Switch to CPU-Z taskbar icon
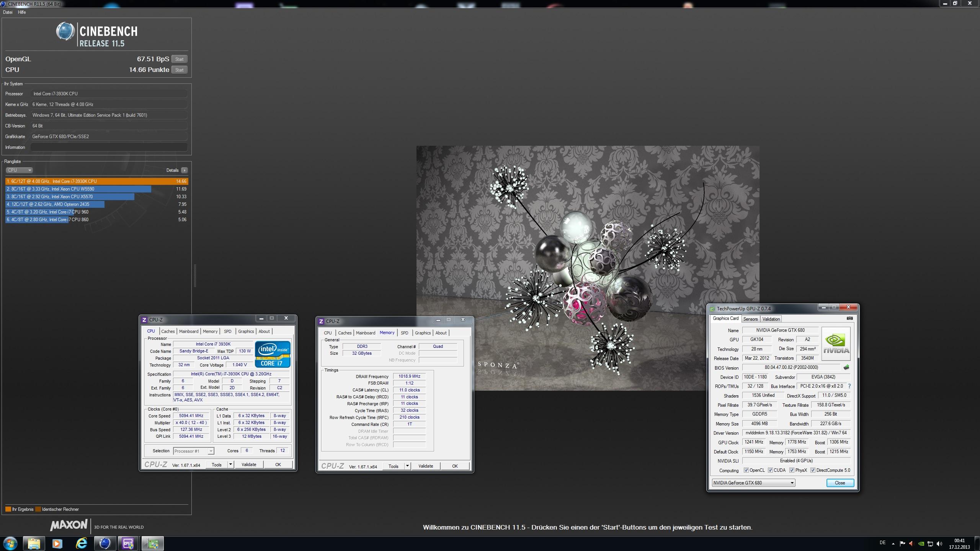Screen dimensions: 980x551 [128, 543]
